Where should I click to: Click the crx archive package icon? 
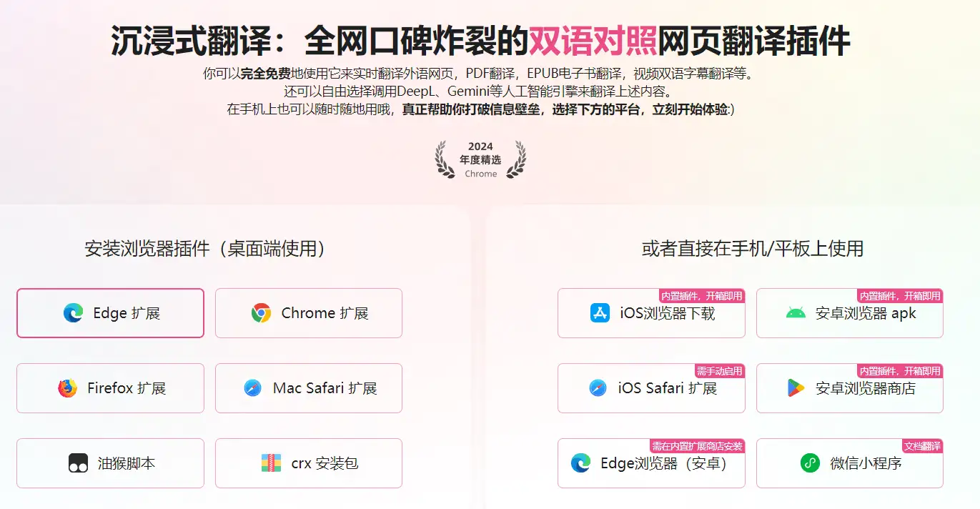tap(271, 463)
